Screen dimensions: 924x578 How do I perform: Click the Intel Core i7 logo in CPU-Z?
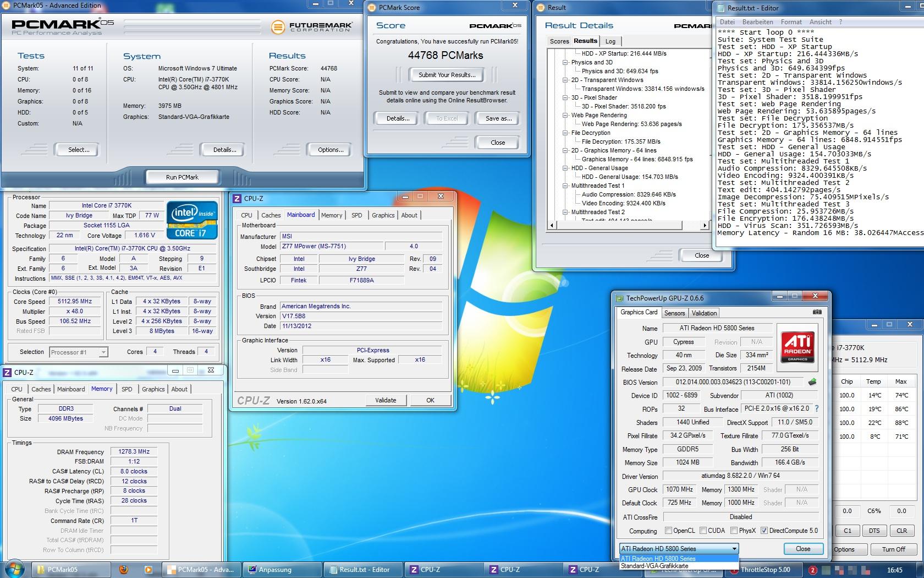click(x=192, y=220)
